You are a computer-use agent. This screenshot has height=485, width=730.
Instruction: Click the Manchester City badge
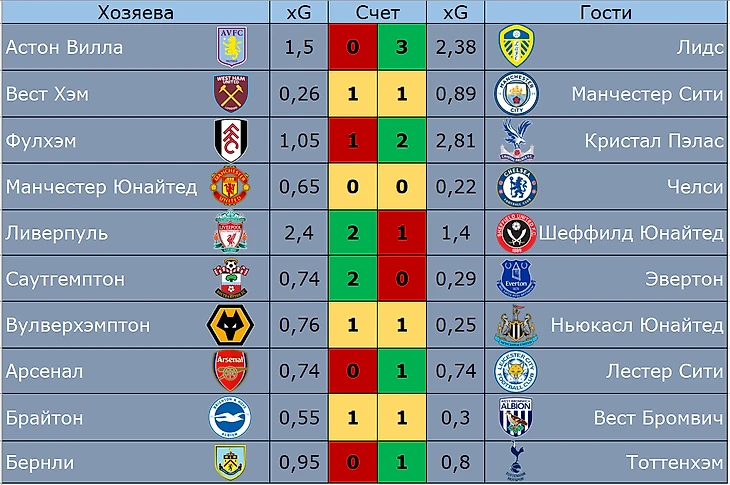tap(516, 94)
